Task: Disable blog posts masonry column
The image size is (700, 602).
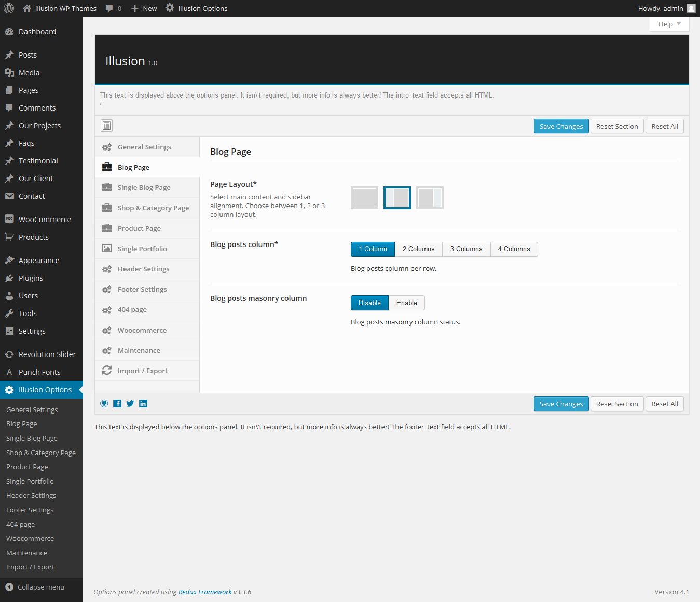Action: 369,303
